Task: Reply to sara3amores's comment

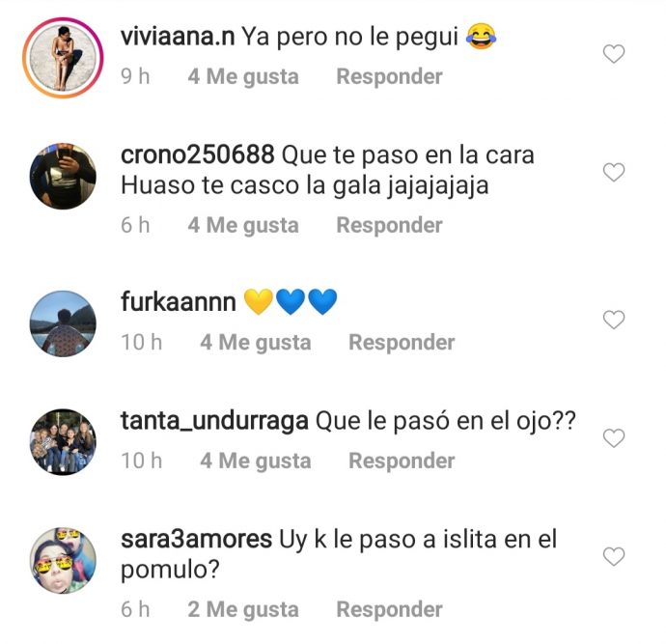Action: 389,609
